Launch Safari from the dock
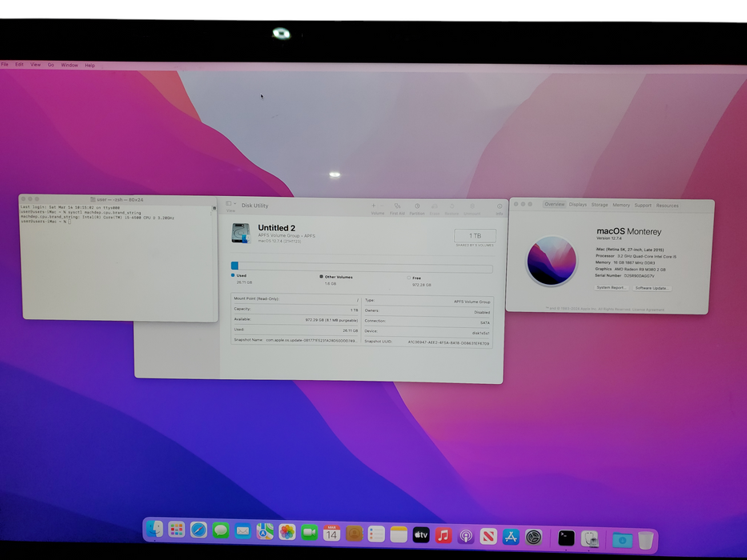 tap(199, 530)
